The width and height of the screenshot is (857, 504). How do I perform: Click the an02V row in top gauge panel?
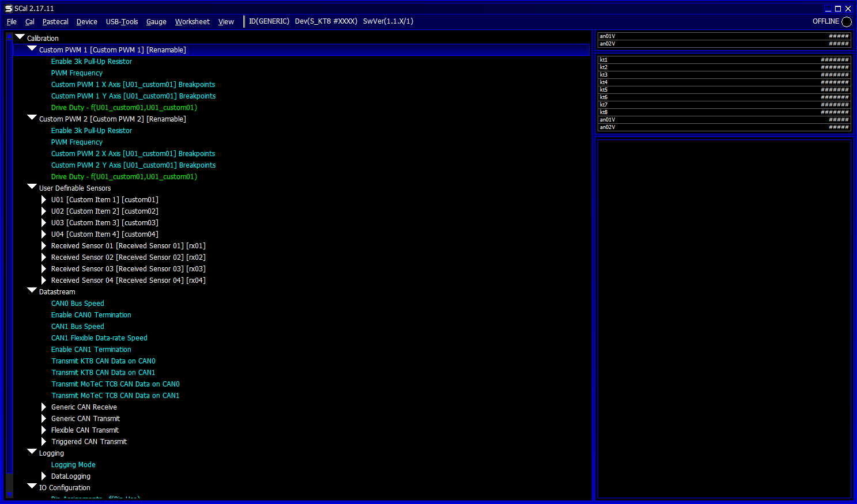coord(724,44)
